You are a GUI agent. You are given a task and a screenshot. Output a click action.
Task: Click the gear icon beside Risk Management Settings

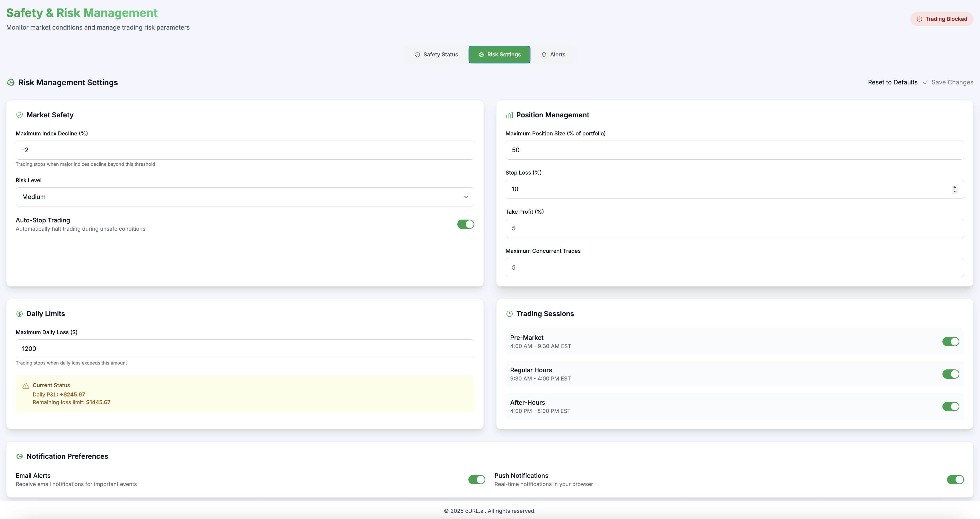click(11, 83)
